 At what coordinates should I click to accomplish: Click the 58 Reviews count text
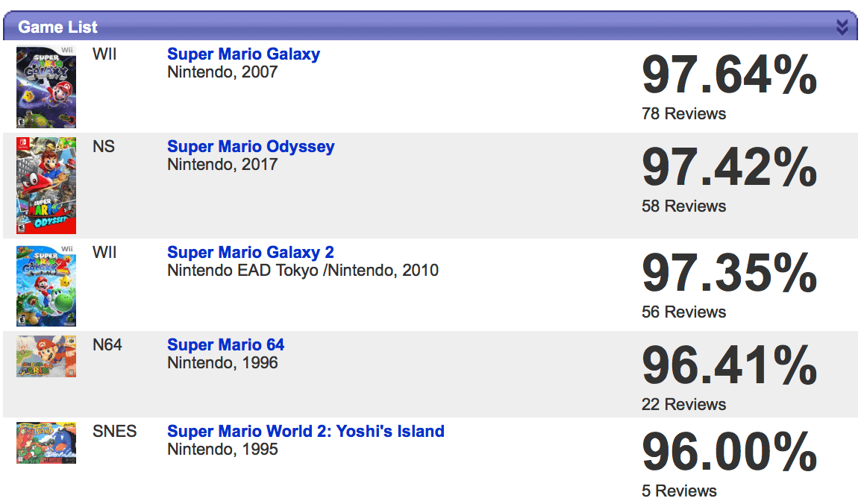684,206
